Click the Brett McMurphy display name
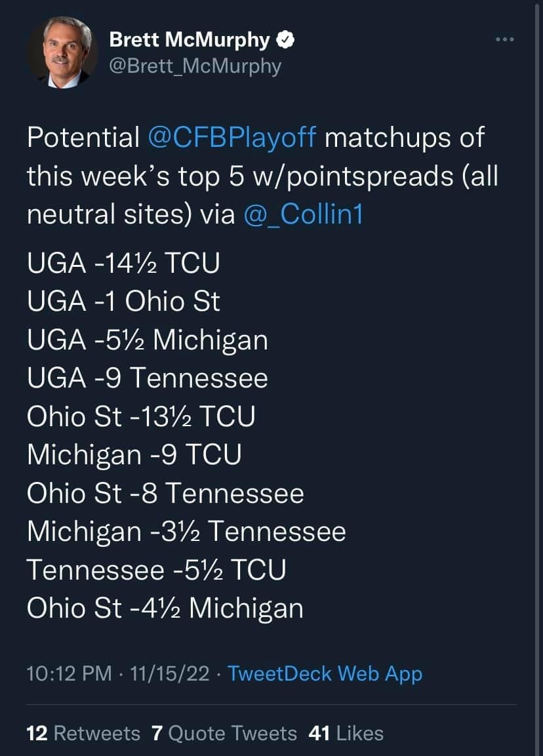Screen dimensions: 543x756 click(x=189, y=40)
